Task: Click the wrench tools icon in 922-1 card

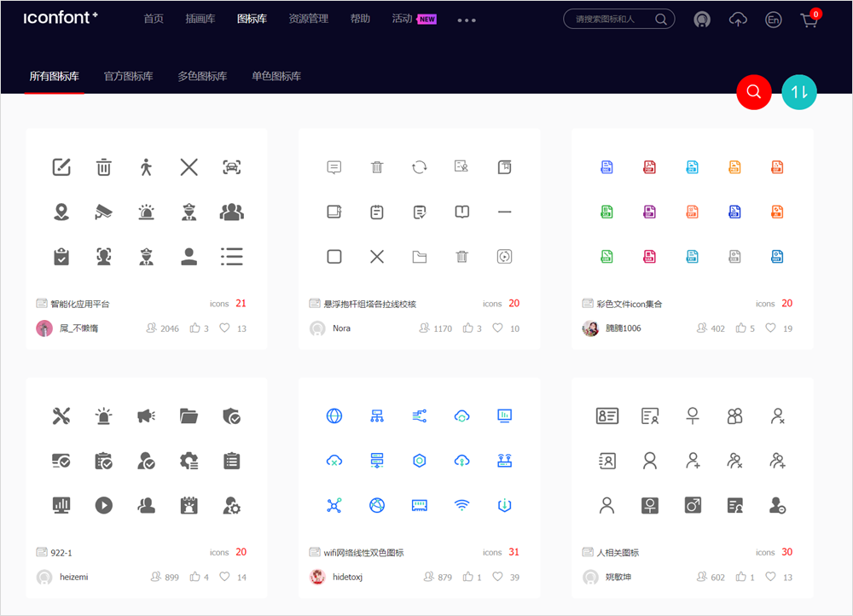Action: coord(61,416)
